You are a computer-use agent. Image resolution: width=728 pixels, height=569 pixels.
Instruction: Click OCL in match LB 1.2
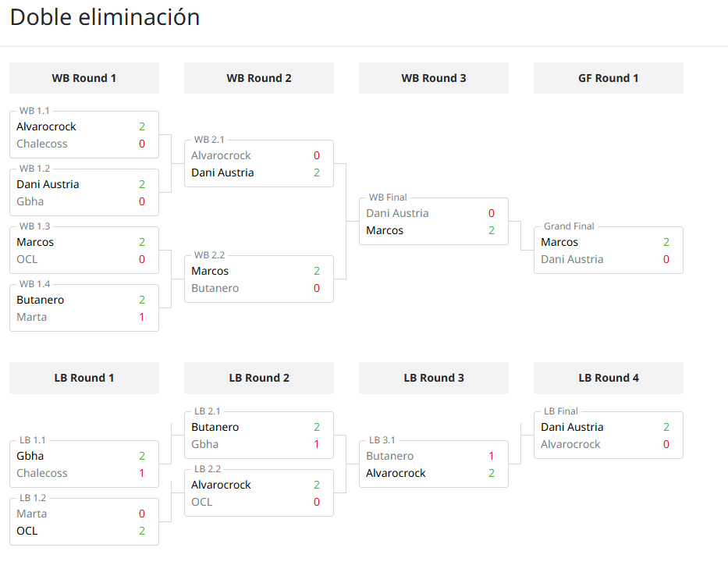(27, 531)
